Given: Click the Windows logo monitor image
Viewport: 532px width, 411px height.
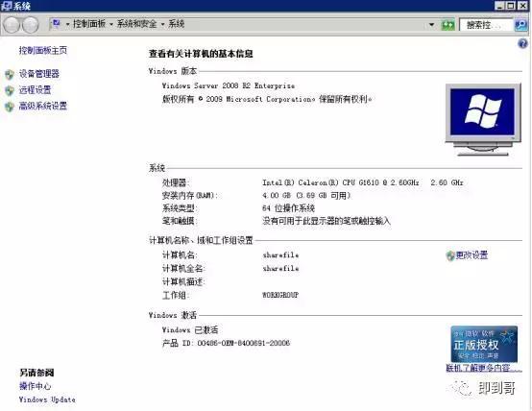Looking at the screenshot, I should tap(483, 119).
